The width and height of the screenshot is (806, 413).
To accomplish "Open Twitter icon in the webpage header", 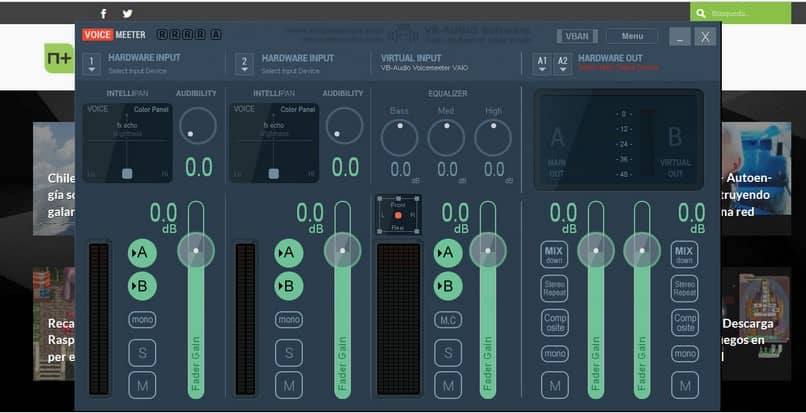I will click(x=127, y=14).
